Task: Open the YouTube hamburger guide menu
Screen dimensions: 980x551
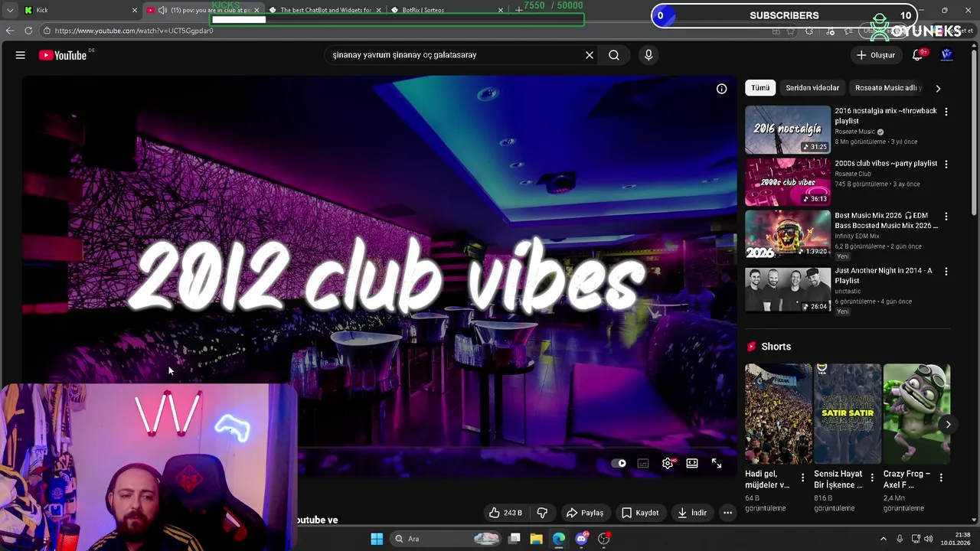Action: 21,55
